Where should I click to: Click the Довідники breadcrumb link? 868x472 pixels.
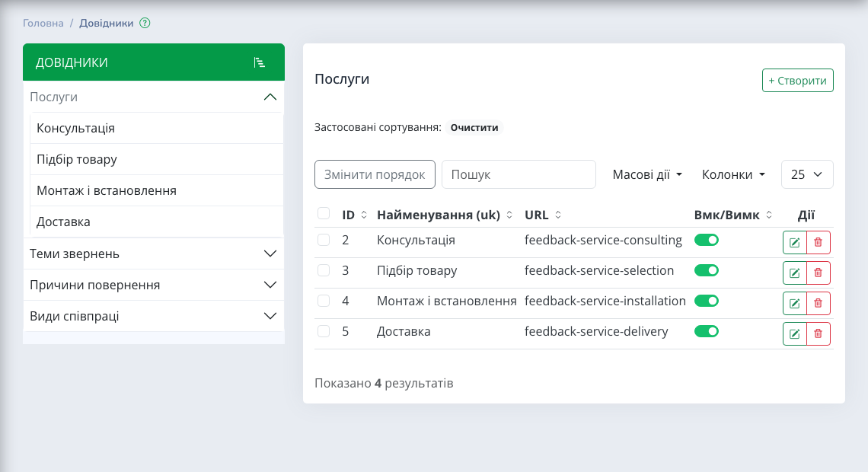pos(107,24)
